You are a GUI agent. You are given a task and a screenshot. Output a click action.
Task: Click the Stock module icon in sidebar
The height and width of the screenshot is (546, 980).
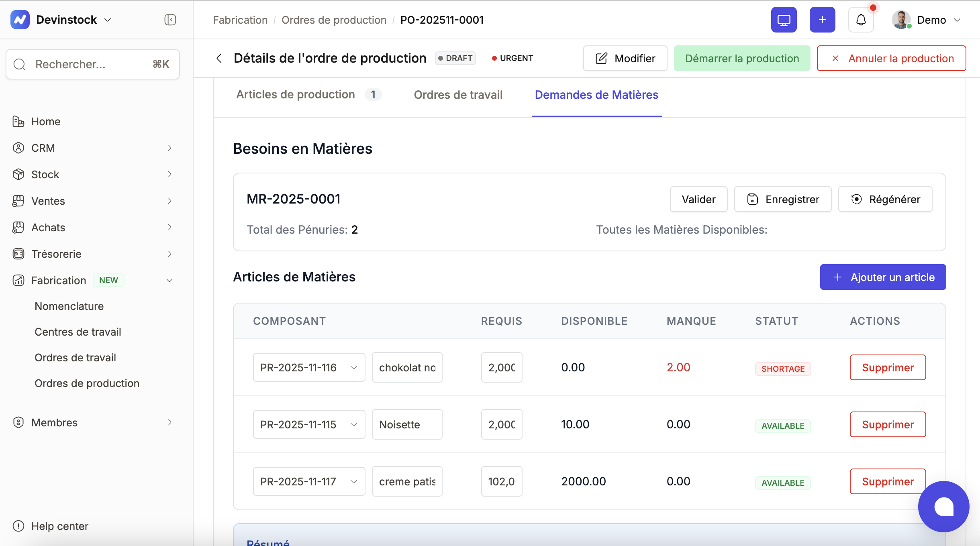19,174
